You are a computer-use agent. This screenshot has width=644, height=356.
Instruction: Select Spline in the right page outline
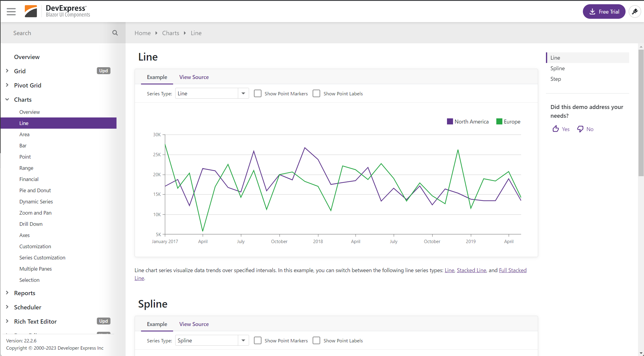tap(557, 68)
